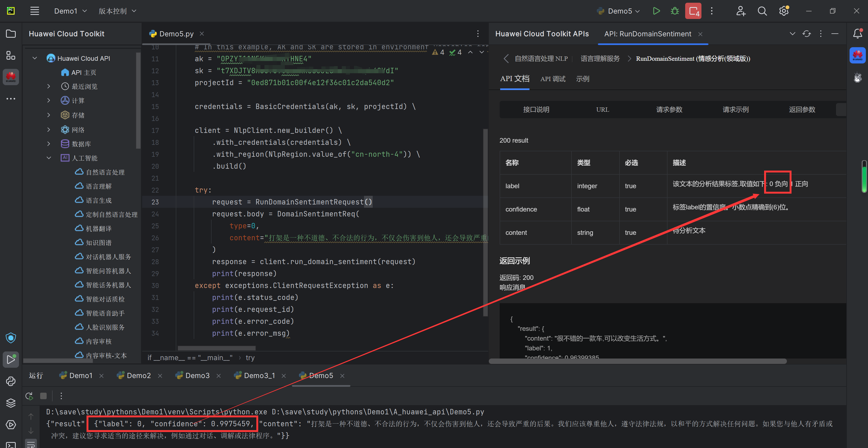The height and width of the screenshot is (448, 868).
Task: Expand the 数据库 node
Action: point(49,144)
